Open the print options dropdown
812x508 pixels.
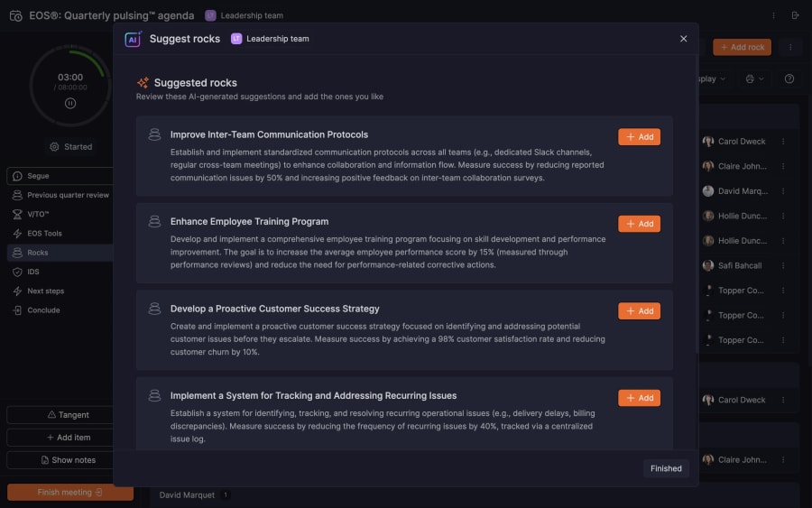[754, 79]
